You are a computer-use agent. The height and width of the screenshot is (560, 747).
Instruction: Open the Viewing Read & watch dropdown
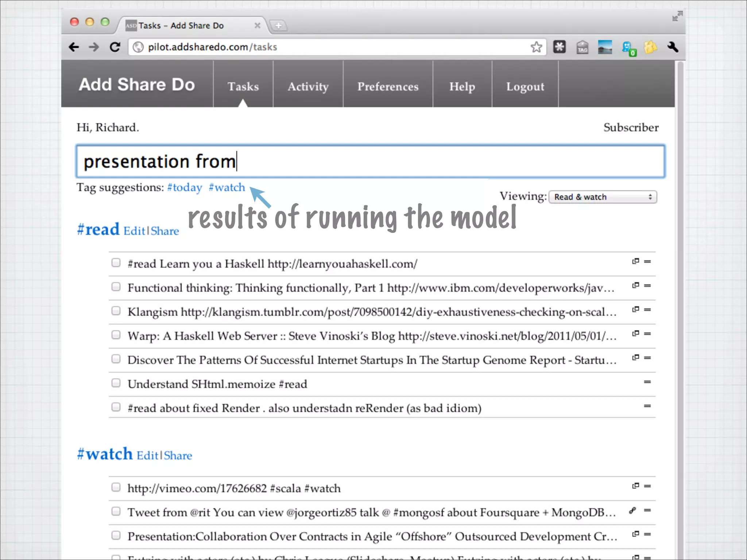coord(603,197)
